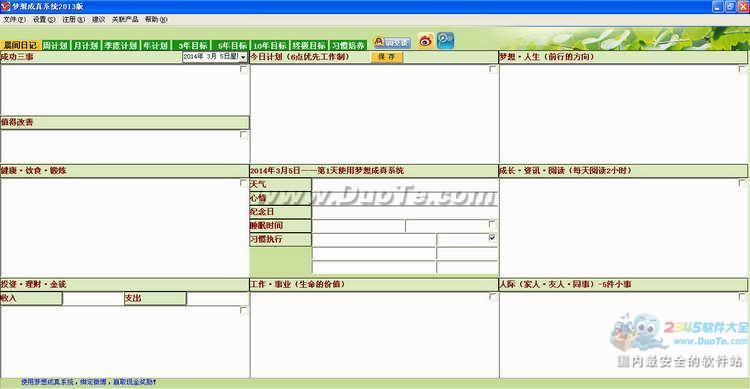Screen dimensions: 750x389
Task: Open the QQ chat contact icon
Action: click(392, 43)
